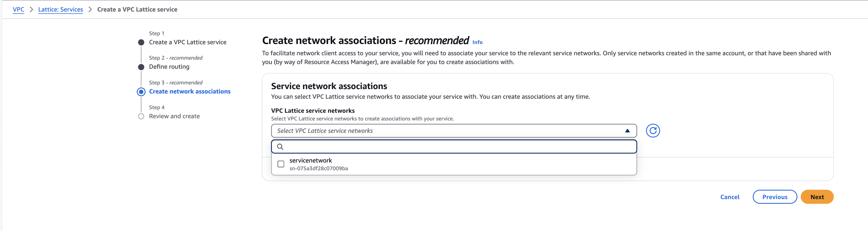868x231 pixels.
Task: Click the Step 3 active circle indicator
Action: (x=141, y=92)
